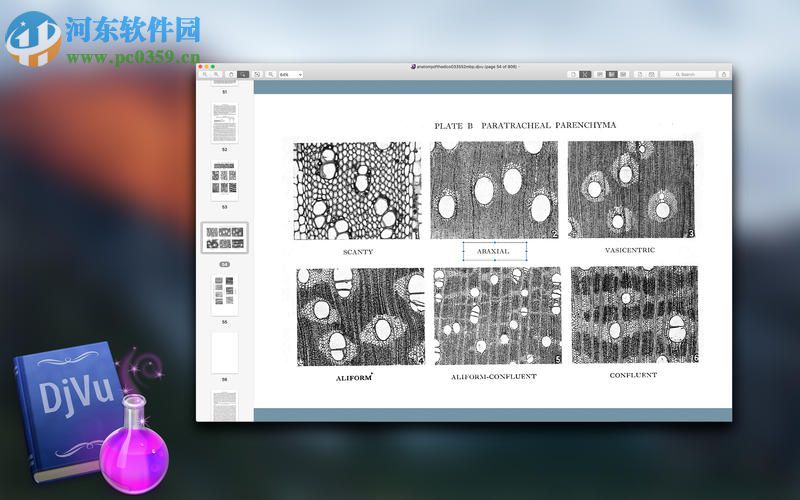Switch to single page layout icon
The height and width of the screenshot is (500, 800).
click(573, 74)
